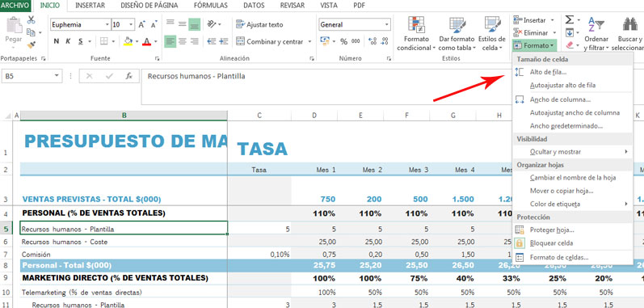Toggle italic K formatting

pyautogui.click(x=68, y=41)
